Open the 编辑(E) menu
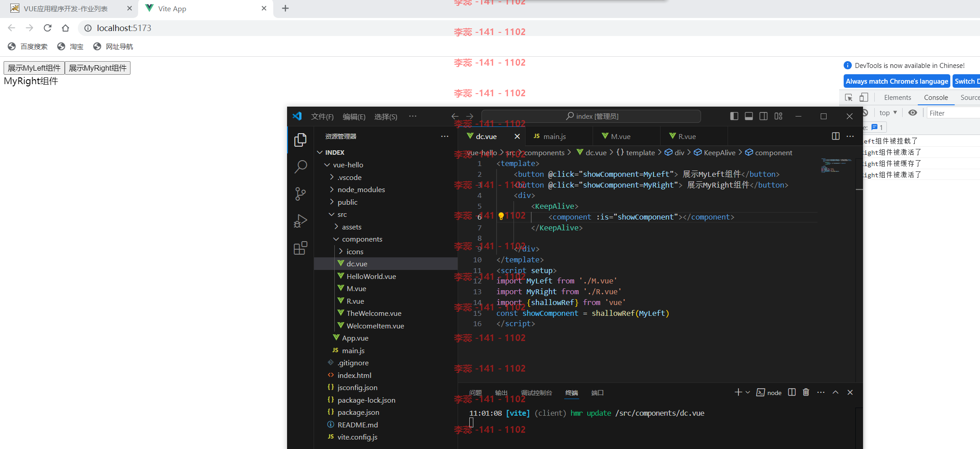Viewport: 980px width, 449px height. [354, 117]
